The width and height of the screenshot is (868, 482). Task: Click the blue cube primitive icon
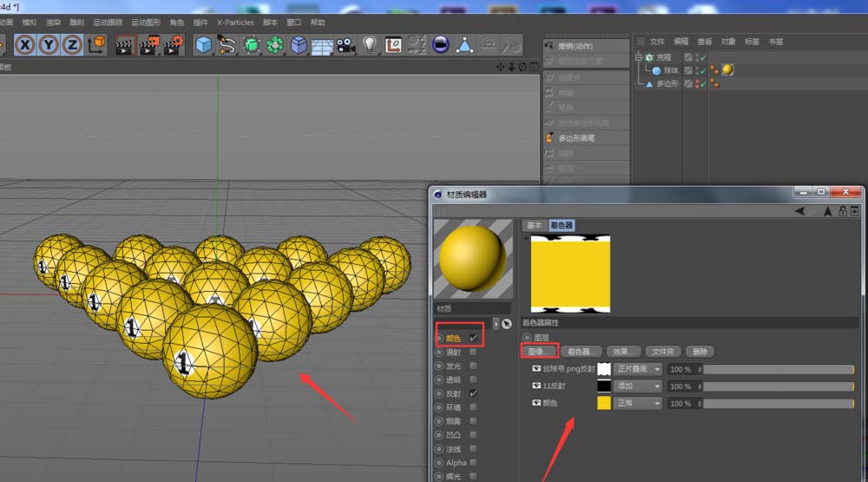(x=203, y=45)
